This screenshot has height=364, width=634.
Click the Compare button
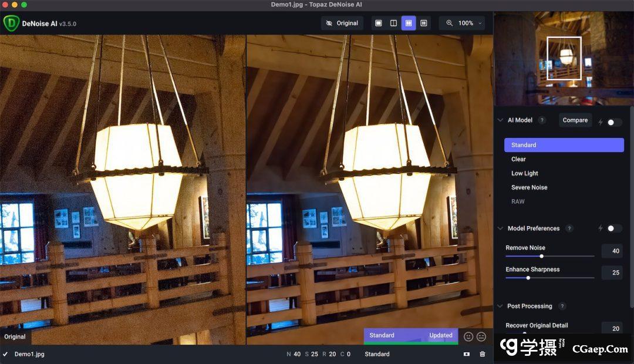tap(575, 120)
